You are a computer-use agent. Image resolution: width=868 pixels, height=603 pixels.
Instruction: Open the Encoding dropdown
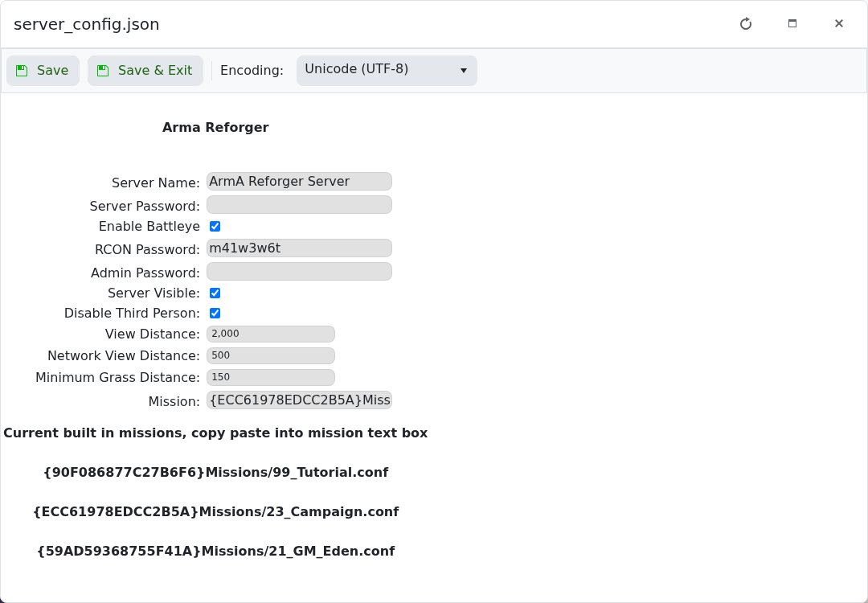(x=387, y=70)
